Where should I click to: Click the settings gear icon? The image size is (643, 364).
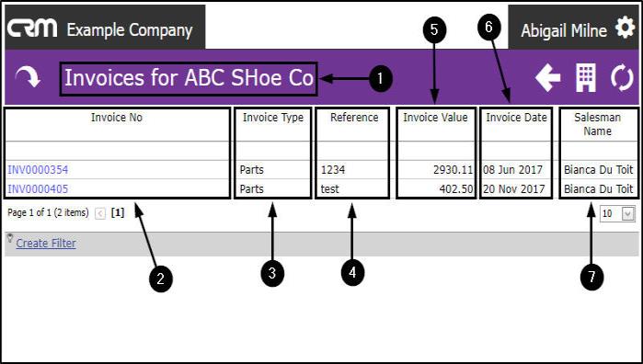625,28
